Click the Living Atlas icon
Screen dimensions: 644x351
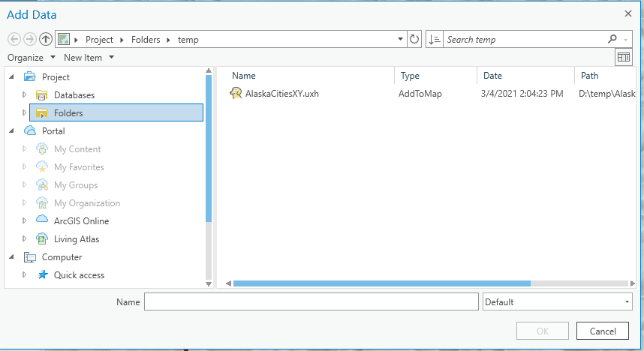coord(42,238)
